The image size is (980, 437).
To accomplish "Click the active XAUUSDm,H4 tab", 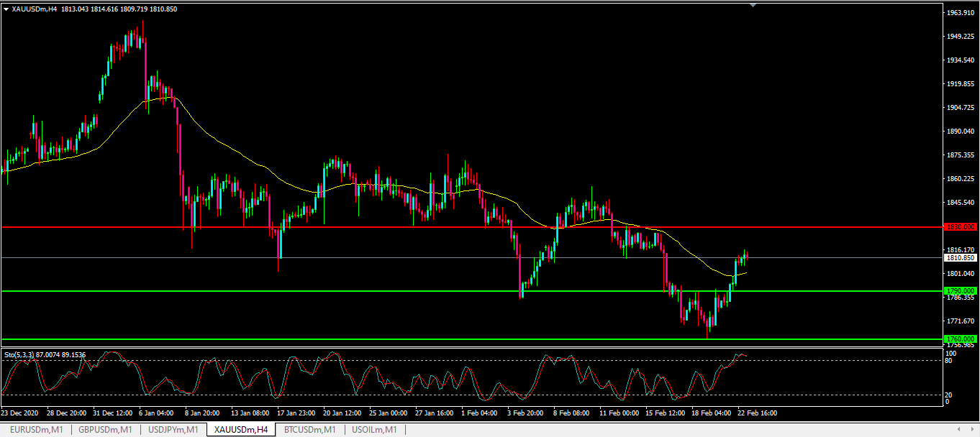I will click(x=242, y=430).
